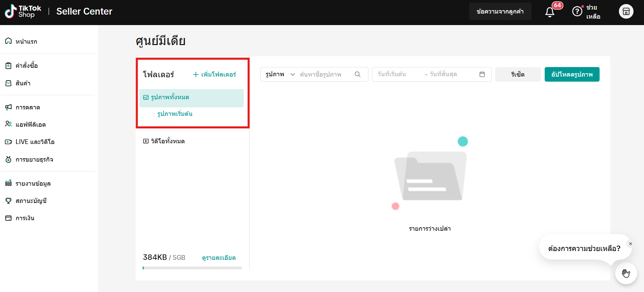Open the date range calendar icon

482,74
